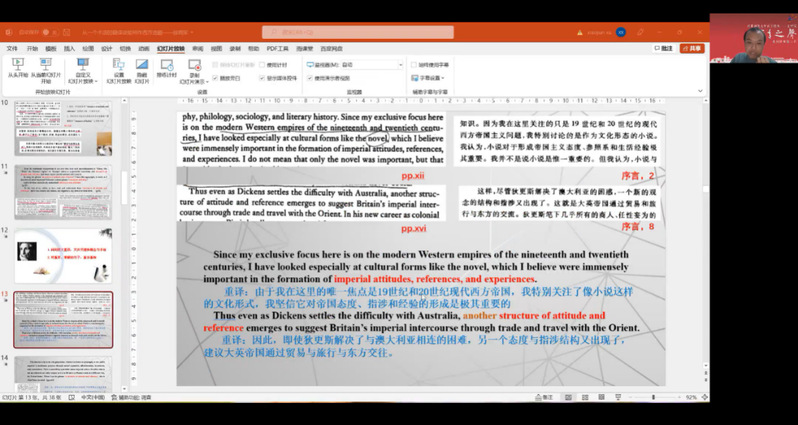This screenshot has width=798, height=425.
Task: Select slide 12 thumbnail
Action: (63, 256)
